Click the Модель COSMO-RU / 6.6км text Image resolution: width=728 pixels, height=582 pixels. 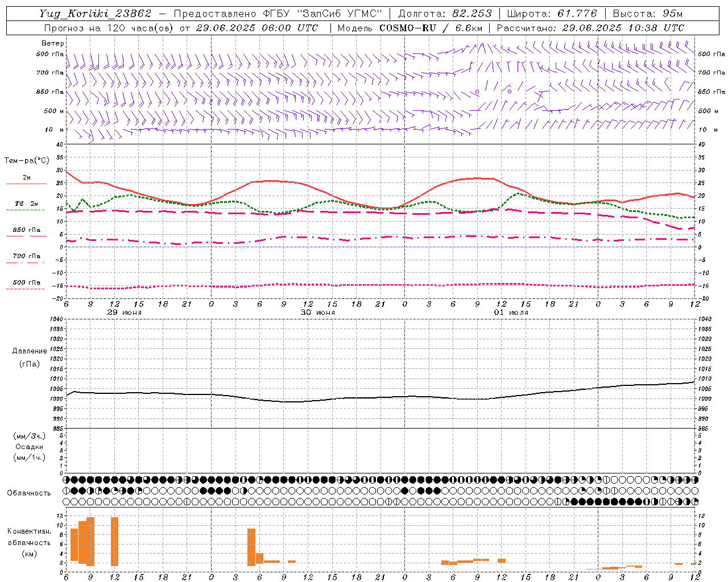click(410, 28)
